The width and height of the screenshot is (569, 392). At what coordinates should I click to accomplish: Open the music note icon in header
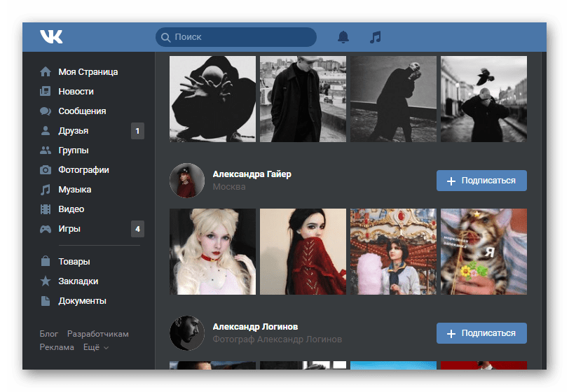pos(376,37)
